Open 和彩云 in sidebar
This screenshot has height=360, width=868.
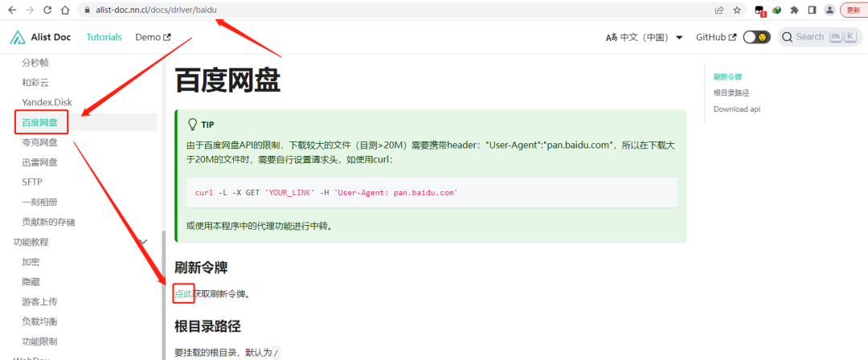coord(35,83)
